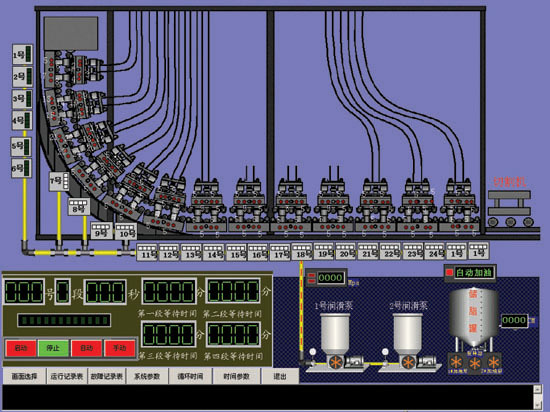Select the 15号 distributor box
The image size is (550, 412).
coord(236,252)
